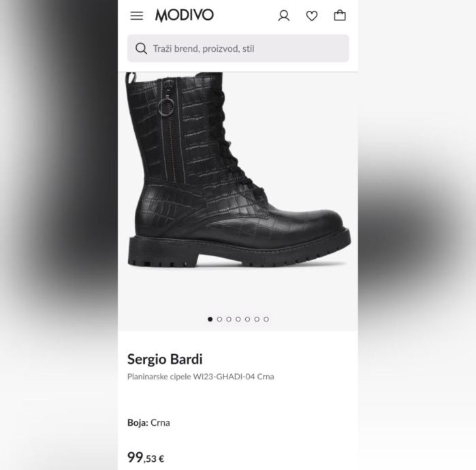Focus the 'Traži brend, proizvod, stil' field
The image size is (476, 470).
tap(238, 48)
